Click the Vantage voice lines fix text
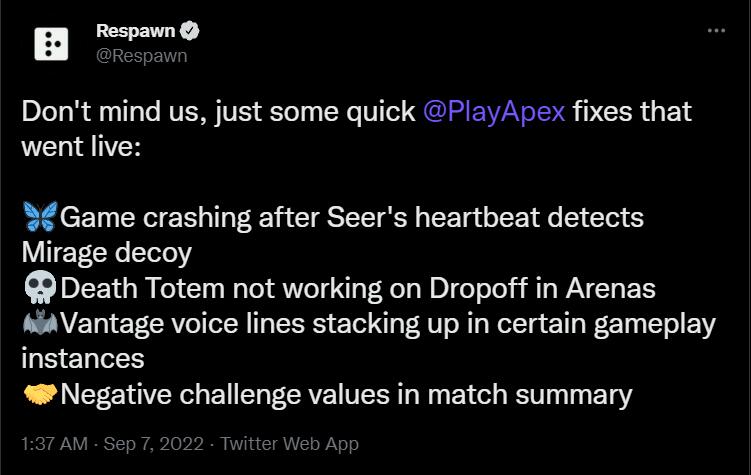 click(388, 324)
